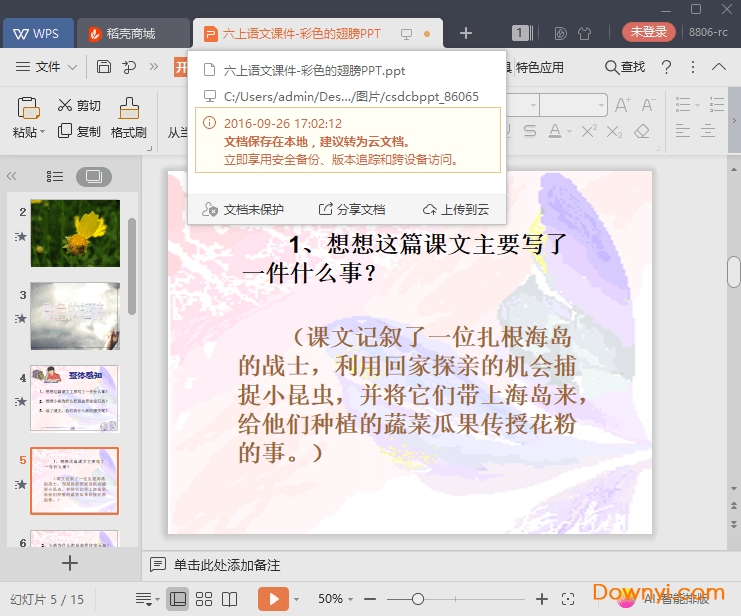Viewport: 741px width, 616px height.
Task: Start slideshow with play button
Action: point(273,599)
